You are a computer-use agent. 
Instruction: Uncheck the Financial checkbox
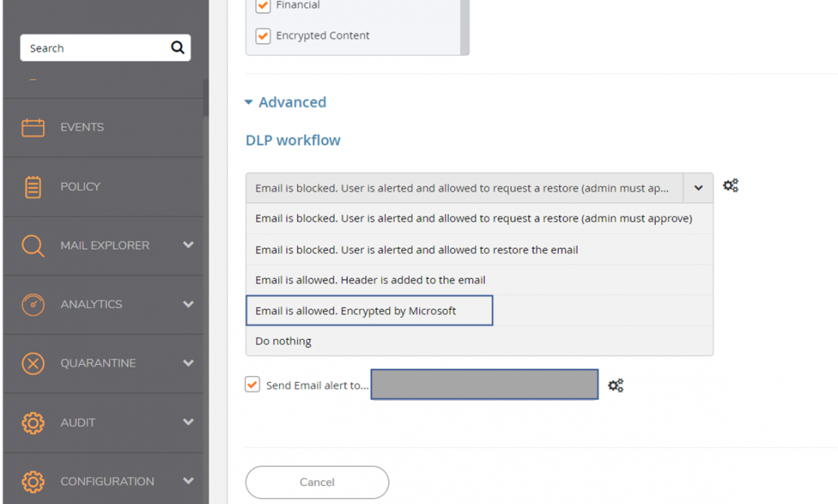(263, 6)
